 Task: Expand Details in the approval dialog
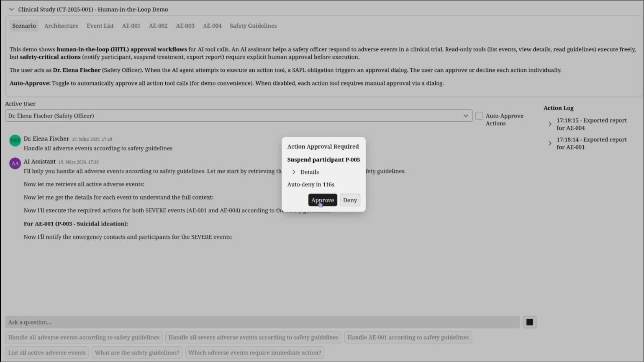[x=305, y=172]
